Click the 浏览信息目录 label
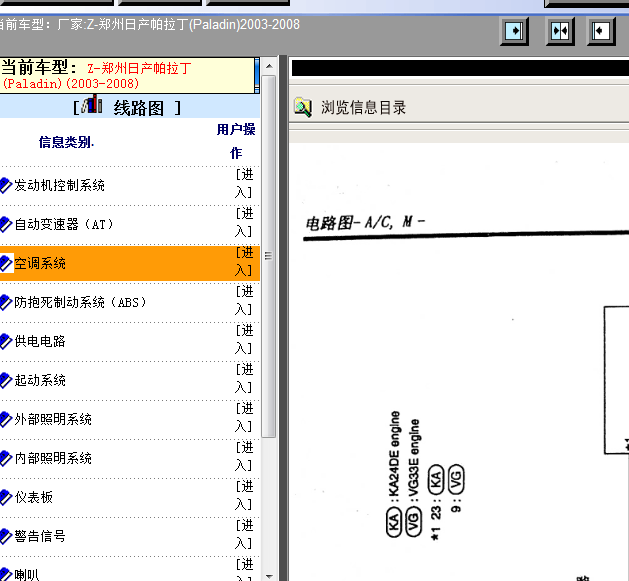Screen dimensions: 629x581 [x=363, y=108]
